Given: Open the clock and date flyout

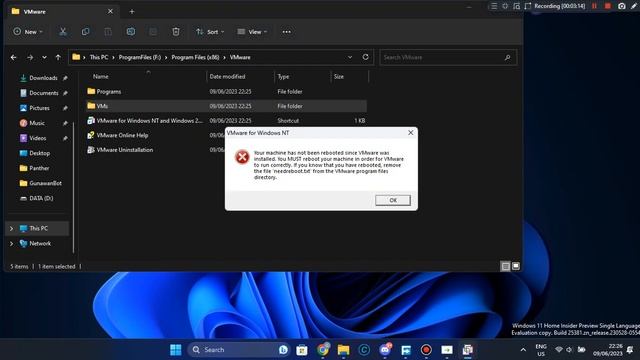Looking at the screenshot, I should click(608, 350).
